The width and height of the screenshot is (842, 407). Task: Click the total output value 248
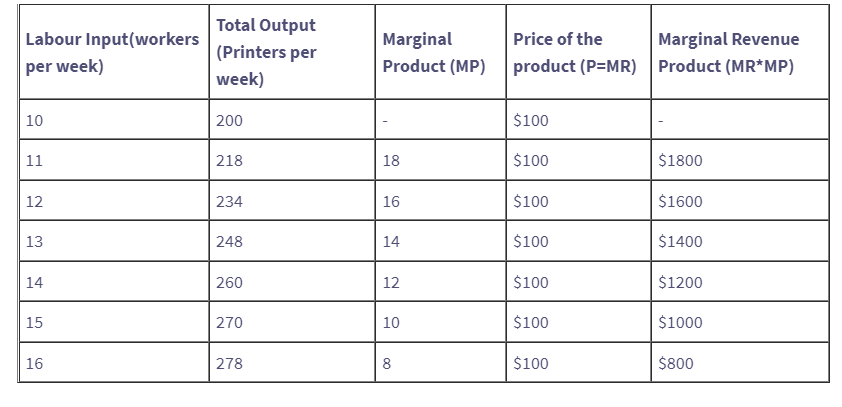pos(230,242)
